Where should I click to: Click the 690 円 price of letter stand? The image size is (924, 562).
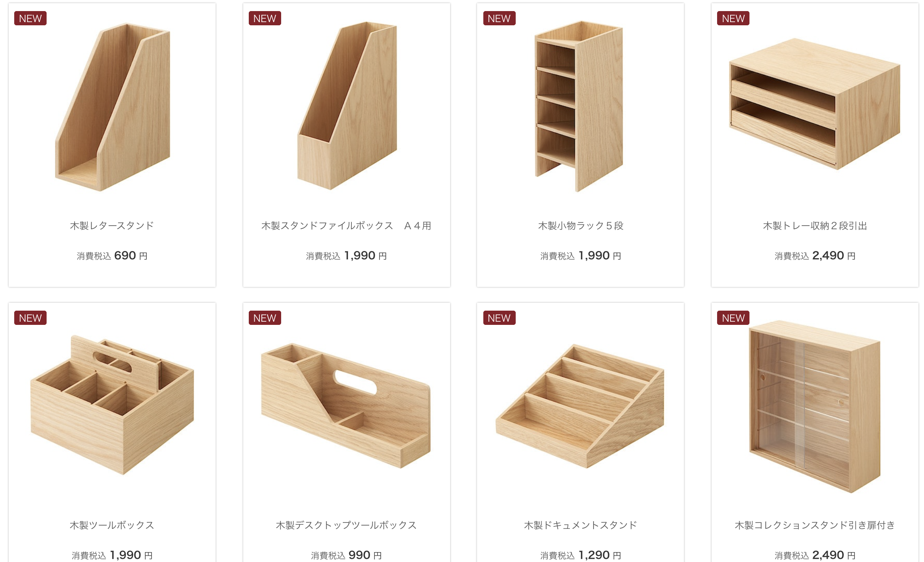pyautogui.click(x=131, y=256)
